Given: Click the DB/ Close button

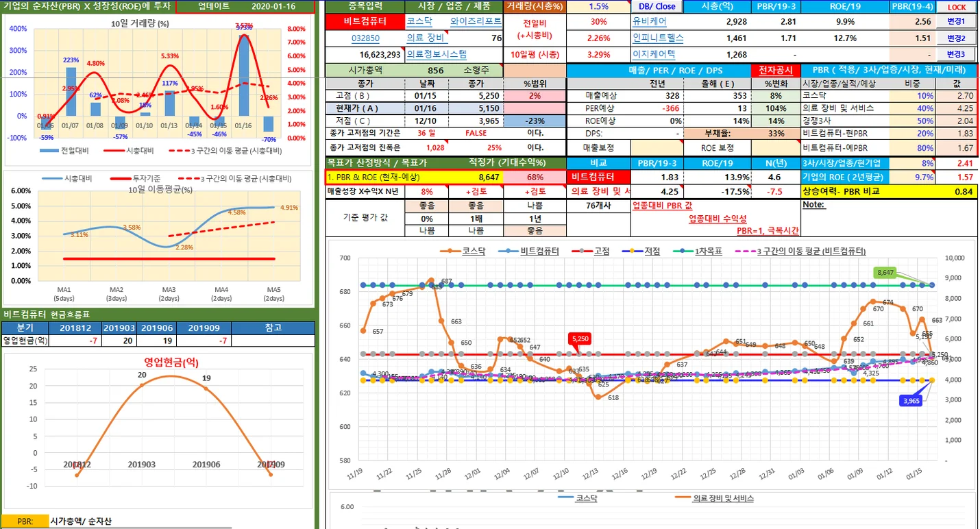Looking at the screenshot, I should (657, 7).
